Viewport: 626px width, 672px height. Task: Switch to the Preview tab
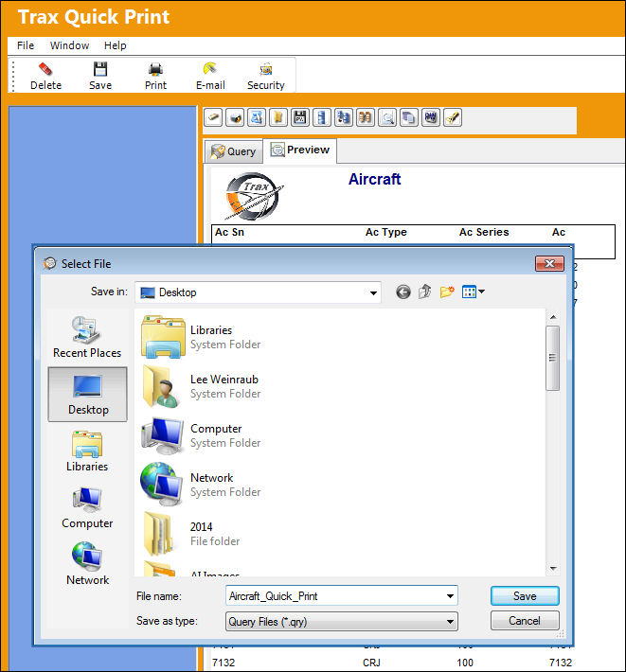click(299, 150)
